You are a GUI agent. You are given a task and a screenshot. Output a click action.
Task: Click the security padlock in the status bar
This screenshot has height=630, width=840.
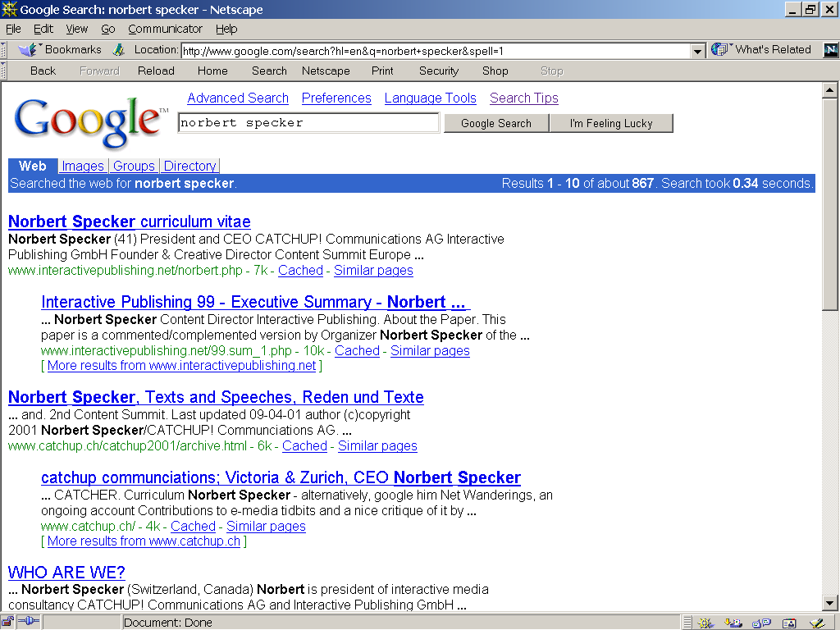(x=7, y=622)
